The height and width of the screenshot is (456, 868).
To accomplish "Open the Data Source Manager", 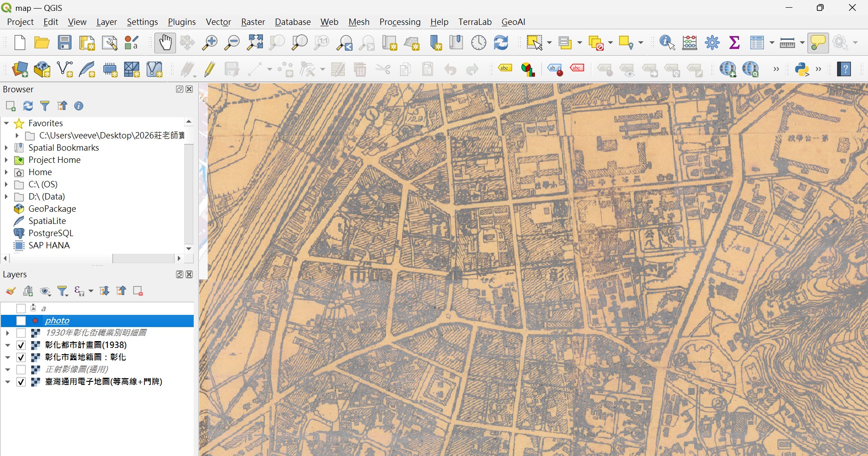I will coord(19,69).
